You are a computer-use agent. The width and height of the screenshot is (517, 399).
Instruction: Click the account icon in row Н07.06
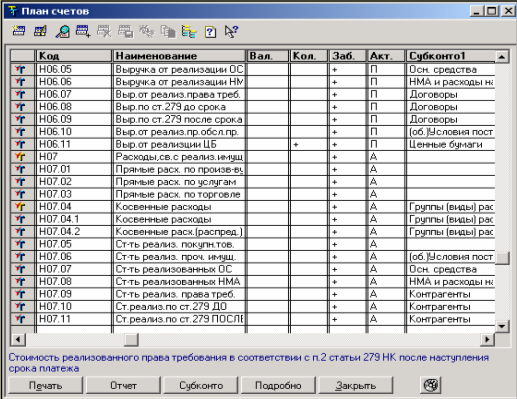[20, 256]
